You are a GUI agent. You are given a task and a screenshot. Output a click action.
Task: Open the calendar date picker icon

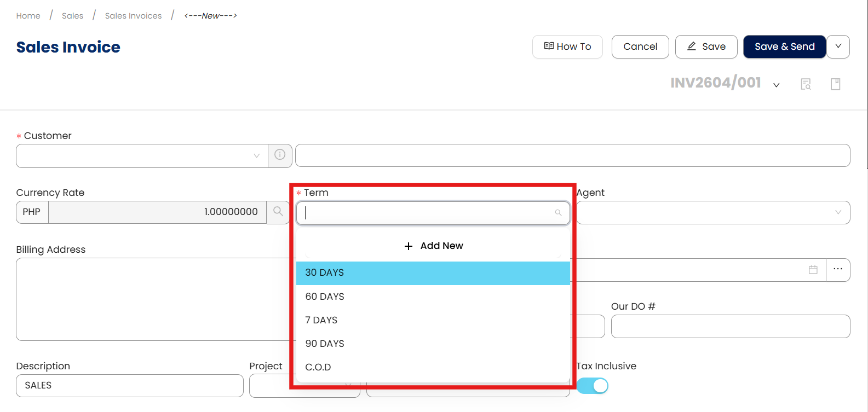pyautogui.click(x=813, y=270)
